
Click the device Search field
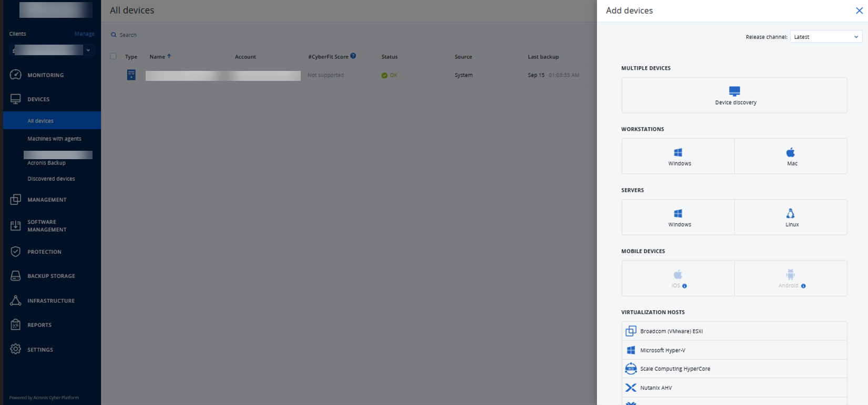128,35
